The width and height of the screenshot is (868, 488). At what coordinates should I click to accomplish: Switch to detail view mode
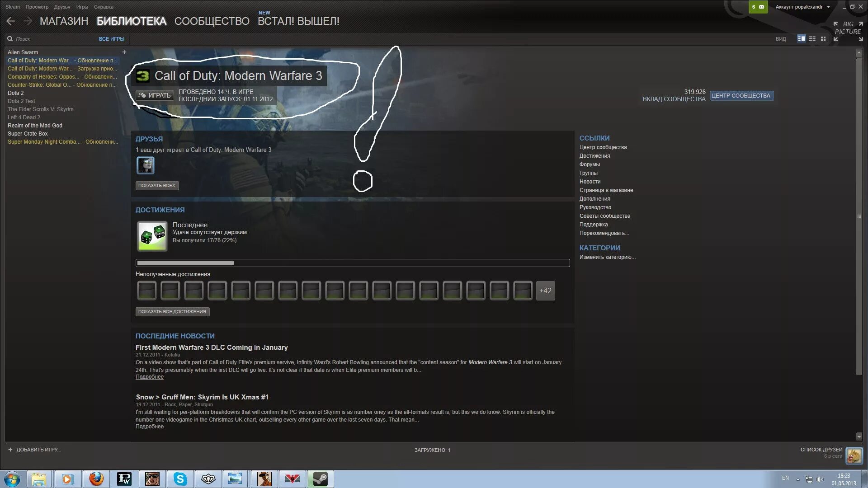[x=801, y=39]
